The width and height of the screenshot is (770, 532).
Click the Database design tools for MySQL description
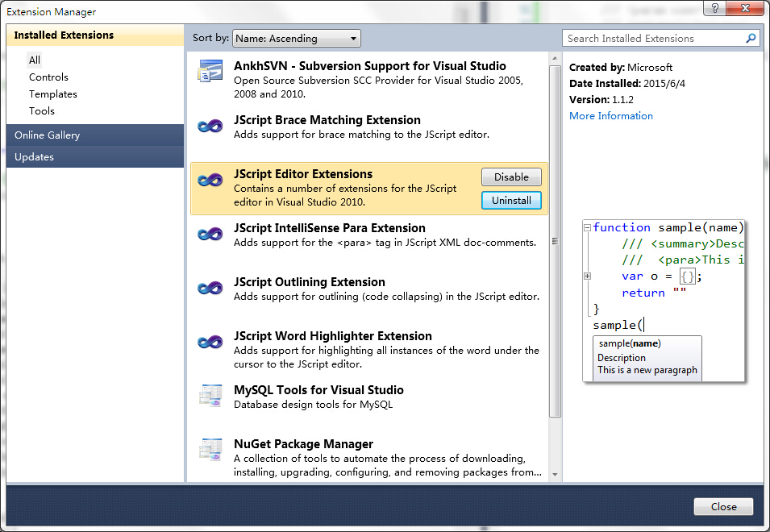(314, 405)
